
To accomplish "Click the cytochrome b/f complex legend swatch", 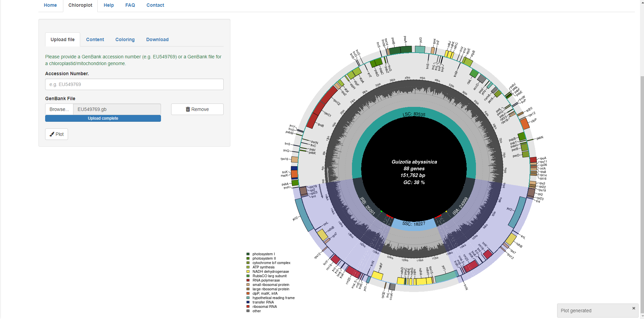I will (x=248, y=263).
